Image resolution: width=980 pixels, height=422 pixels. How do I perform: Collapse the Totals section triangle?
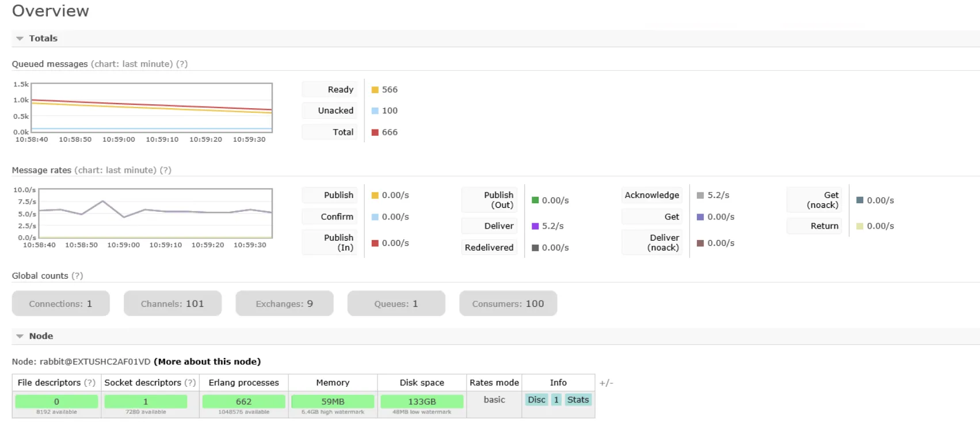pyautogui.click(x=20, y=39)
